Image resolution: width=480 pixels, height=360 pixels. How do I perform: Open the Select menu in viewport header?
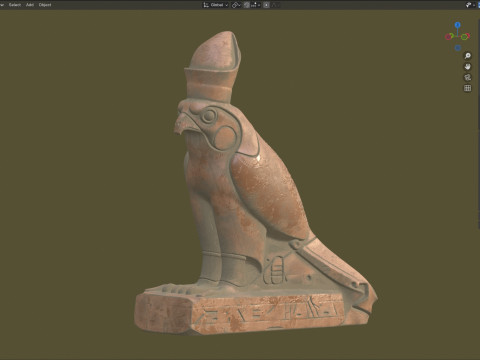(x=15, y=5)
